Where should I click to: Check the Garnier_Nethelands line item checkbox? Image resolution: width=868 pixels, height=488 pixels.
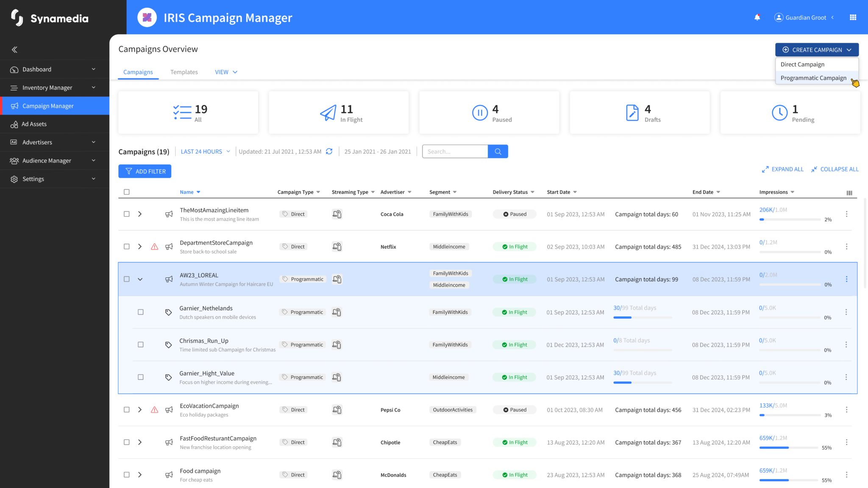pos(141,312)
